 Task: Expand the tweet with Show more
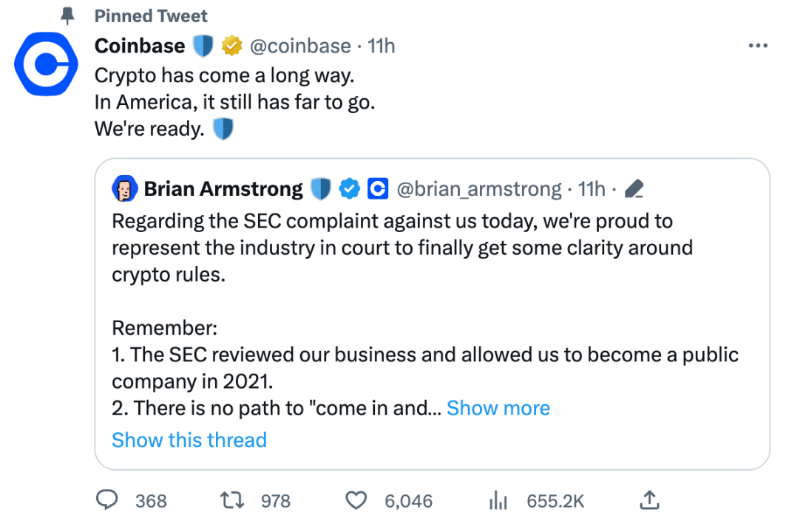(x=498, y=407)
